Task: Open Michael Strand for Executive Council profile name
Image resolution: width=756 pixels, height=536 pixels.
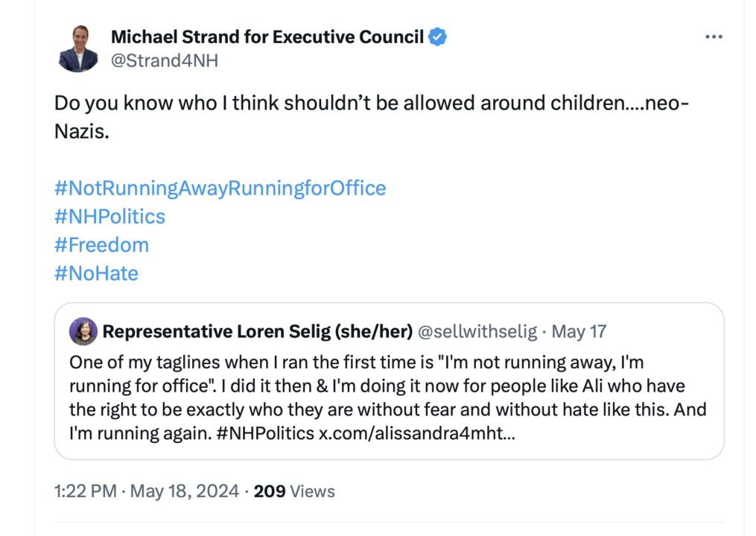Action: click(x=267, y=36)
